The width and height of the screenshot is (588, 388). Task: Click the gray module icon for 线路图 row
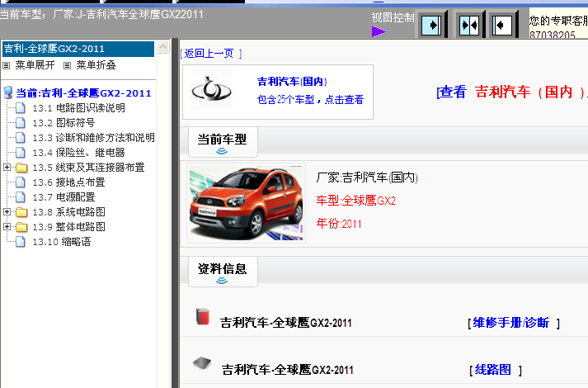pyautogui.click(x=202, y=363)
